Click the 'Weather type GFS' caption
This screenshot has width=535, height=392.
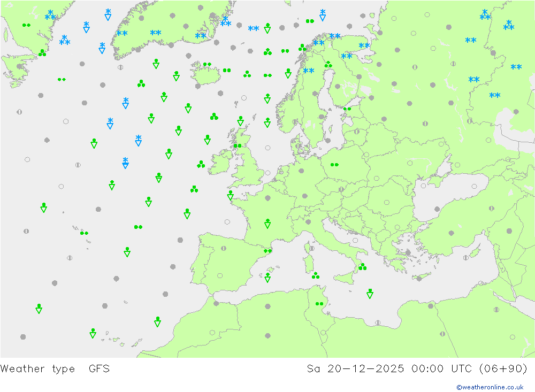coord(55,368)
